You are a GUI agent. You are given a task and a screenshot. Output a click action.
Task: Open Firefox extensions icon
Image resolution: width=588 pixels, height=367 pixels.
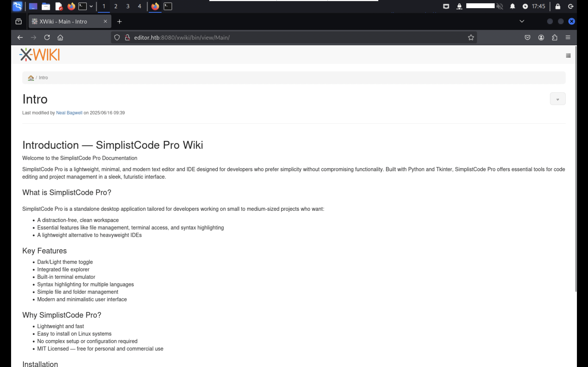pyautogui.click(x=555, y=38)
